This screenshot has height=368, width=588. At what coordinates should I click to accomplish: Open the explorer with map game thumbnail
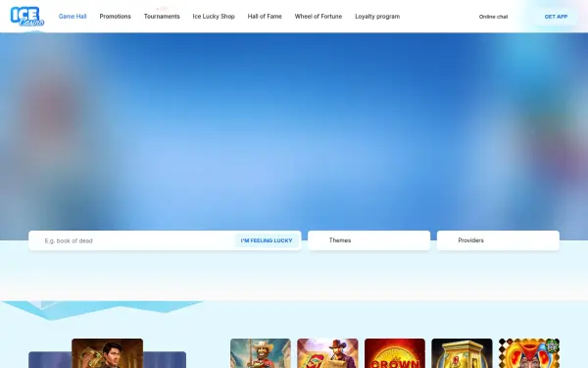[x=327, y=353]
